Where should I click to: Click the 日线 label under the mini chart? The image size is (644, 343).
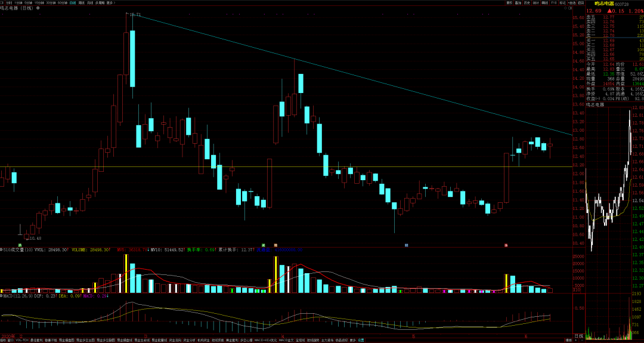[578, 336]
